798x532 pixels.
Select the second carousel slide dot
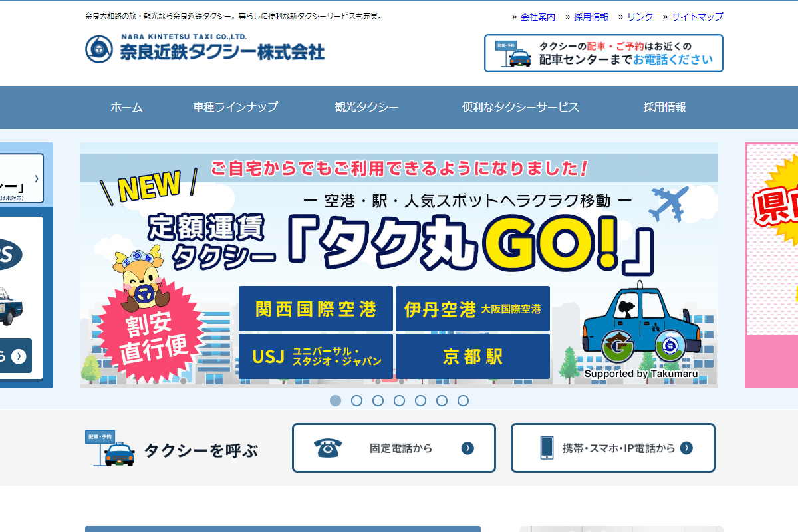tap(356, 400)
